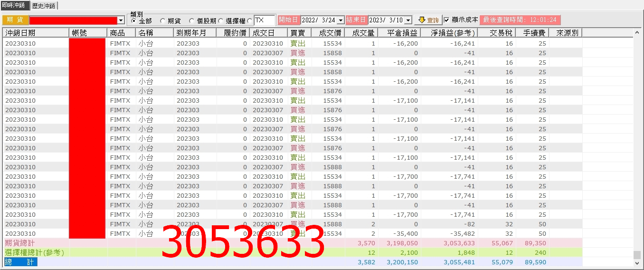Click the 成交價 column header

click(328, 33)
